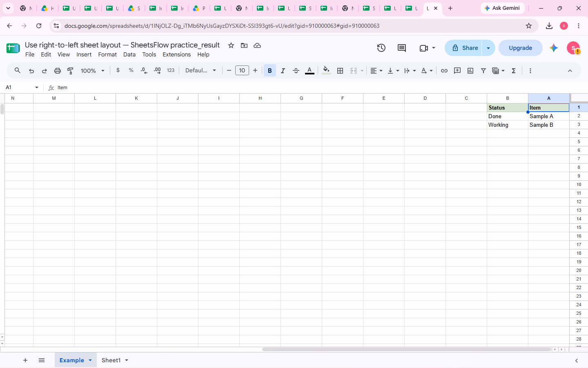Screen dimensions: 588x368
Task: Open the text color picker
Action: pyautogui.click(x=310, y=71)
